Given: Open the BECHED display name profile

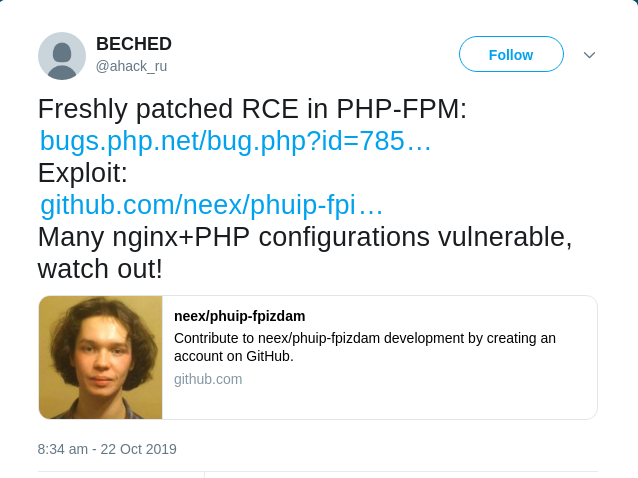Looking at the screenshot, I should click(x=134, y=44).
